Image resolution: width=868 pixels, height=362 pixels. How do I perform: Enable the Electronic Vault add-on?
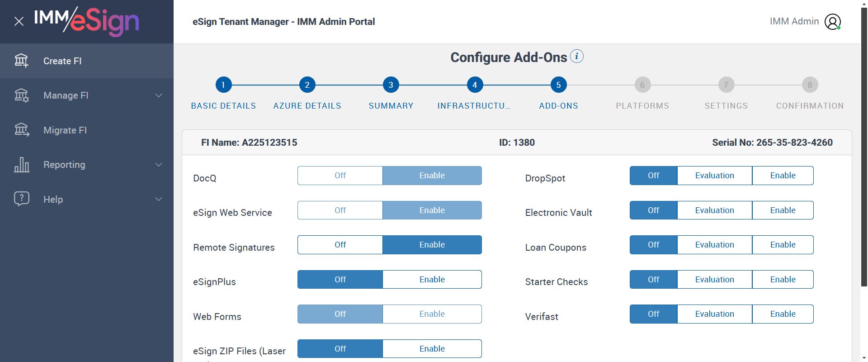point(783,210)
